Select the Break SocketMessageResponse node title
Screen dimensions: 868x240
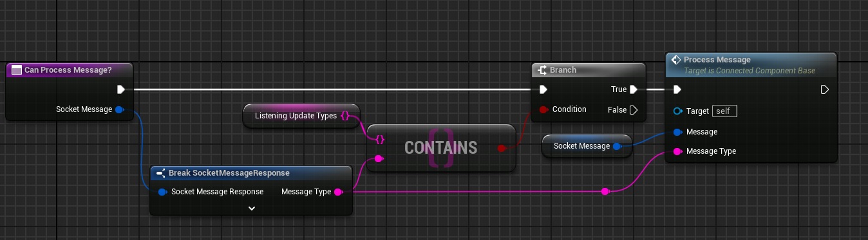(229, 173)
